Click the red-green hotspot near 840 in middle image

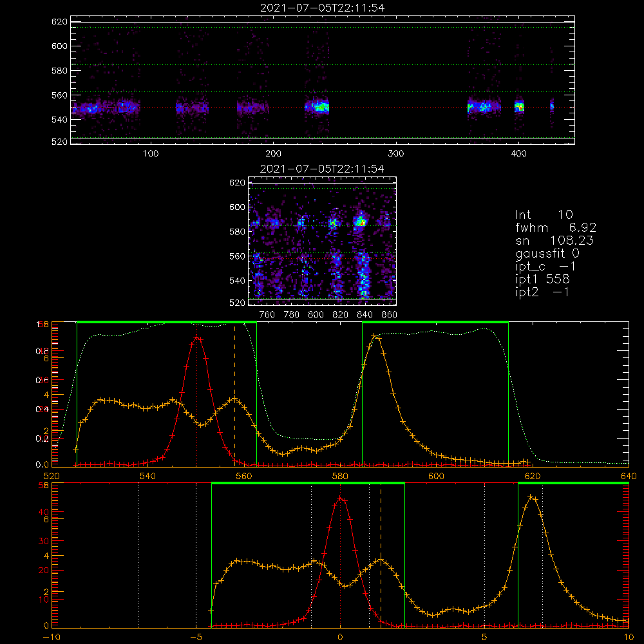361,222
